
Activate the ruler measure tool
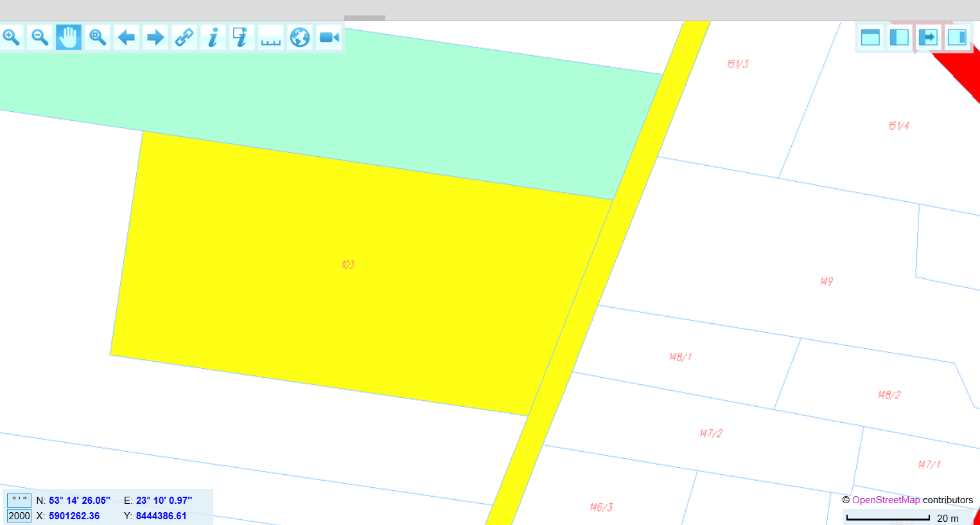click(x=271, y=39)
